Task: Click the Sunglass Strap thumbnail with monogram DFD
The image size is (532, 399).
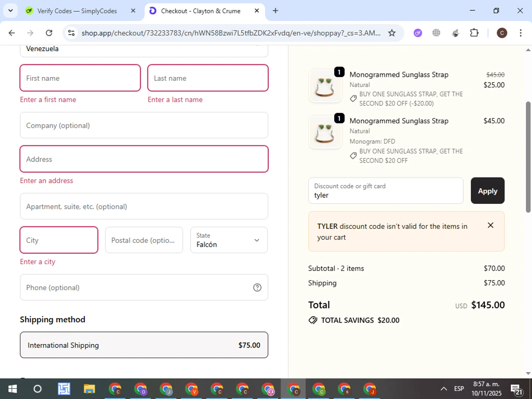Action: coord(325,132)
